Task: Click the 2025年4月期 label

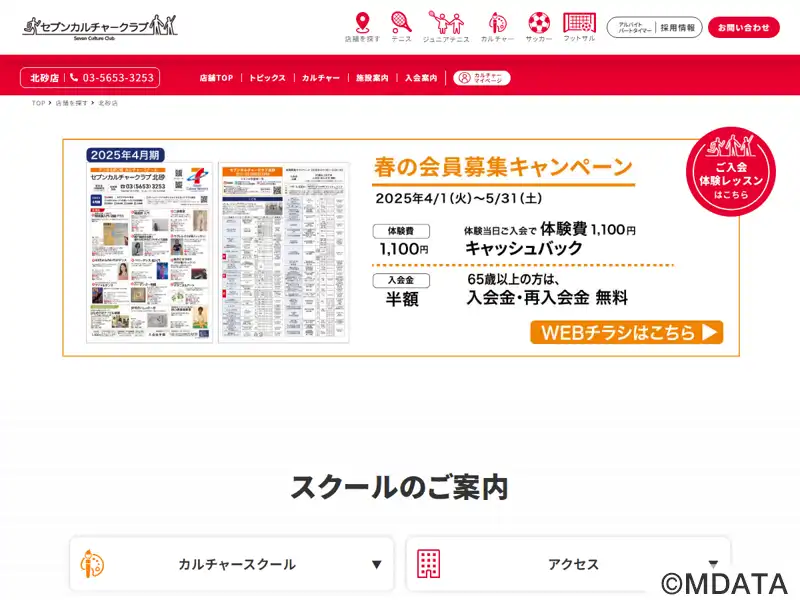Action: (125, 155)
